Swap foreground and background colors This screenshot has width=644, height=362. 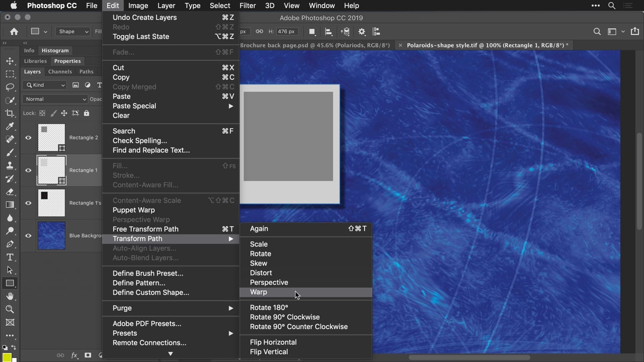coord(14,347)
